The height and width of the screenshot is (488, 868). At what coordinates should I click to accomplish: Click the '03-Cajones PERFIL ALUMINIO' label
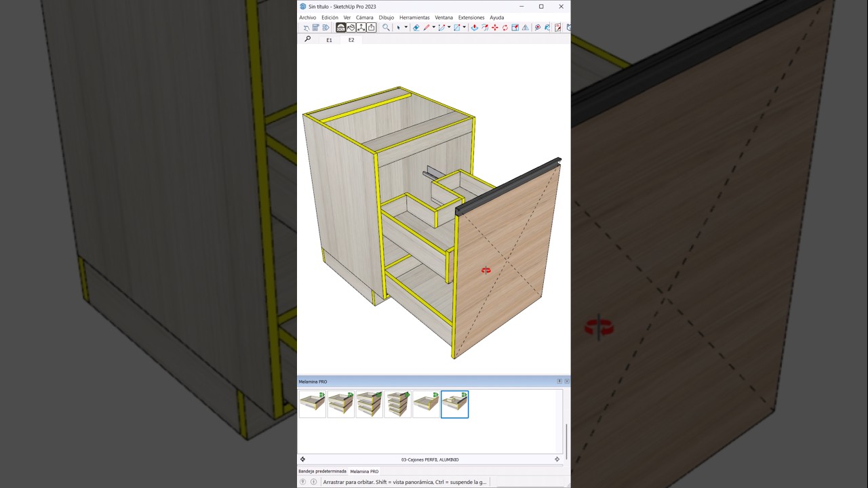pyautogui.click(x=430, y=460)
